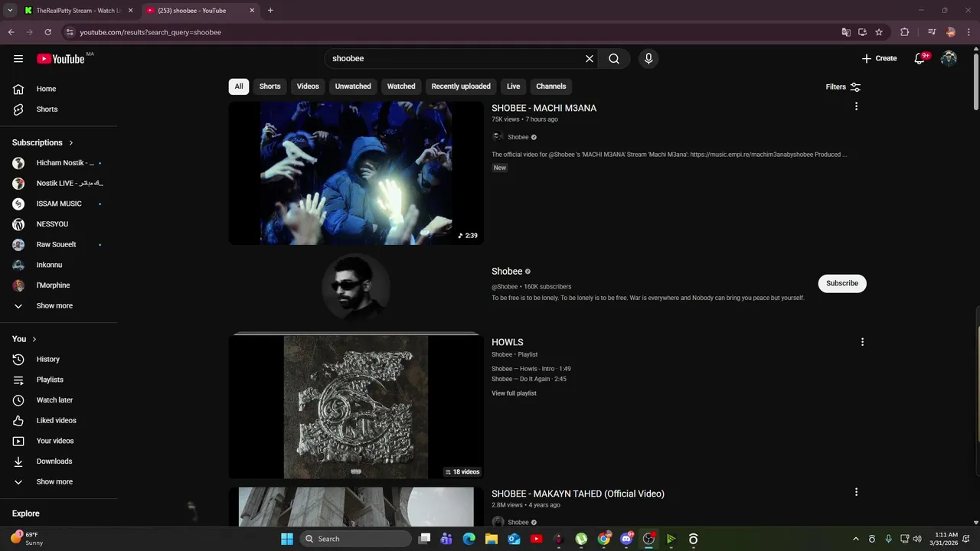Select the Videos filter chip
This screenshot has height=551, width=980.
click(x=308, y=86)
